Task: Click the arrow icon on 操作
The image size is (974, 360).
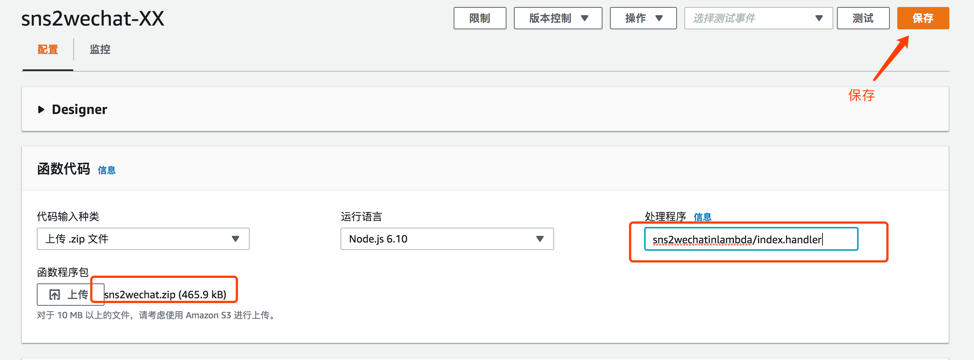Action: pyautogui.click(x=660, y=18)
